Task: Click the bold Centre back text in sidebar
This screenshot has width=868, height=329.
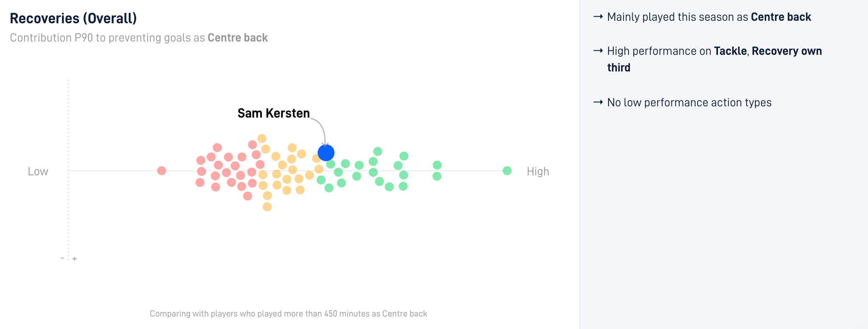Action: [781, 17]
